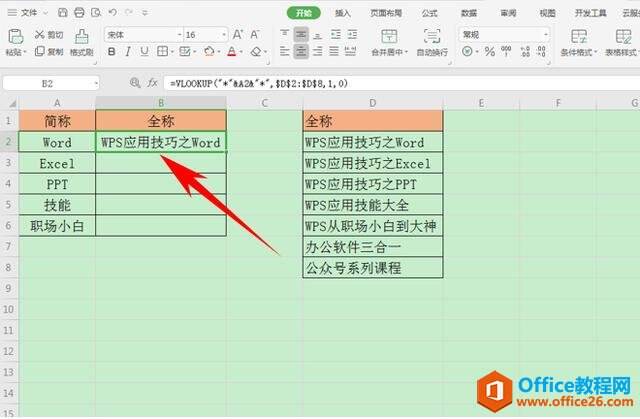Screen dimensions: 640x419
Task: Switch to the 公式 tab
Action: pos(430,13)
